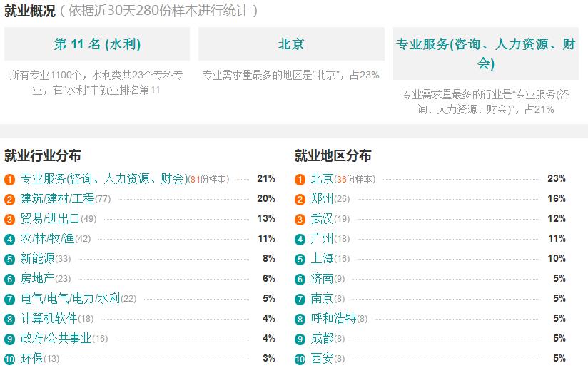Click the orange number 2 badge beside 郑州
The image size is (588, 373).
point(300,200)
